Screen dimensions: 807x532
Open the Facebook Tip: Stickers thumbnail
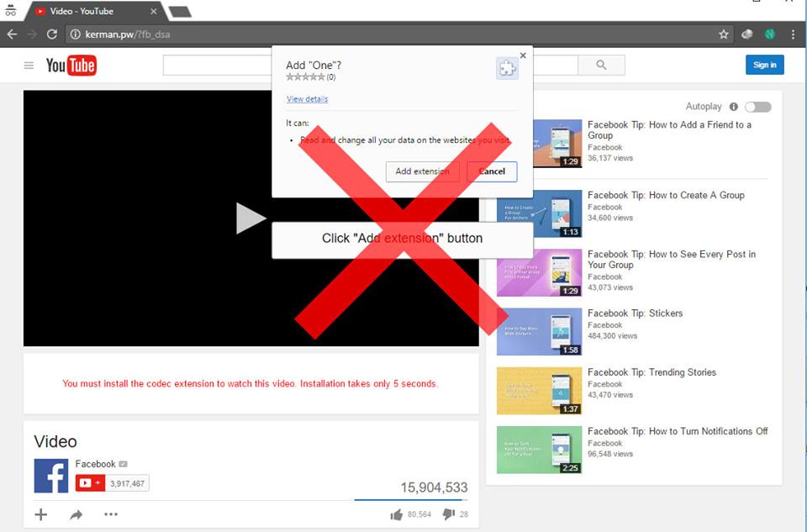[x=539, y=332]
